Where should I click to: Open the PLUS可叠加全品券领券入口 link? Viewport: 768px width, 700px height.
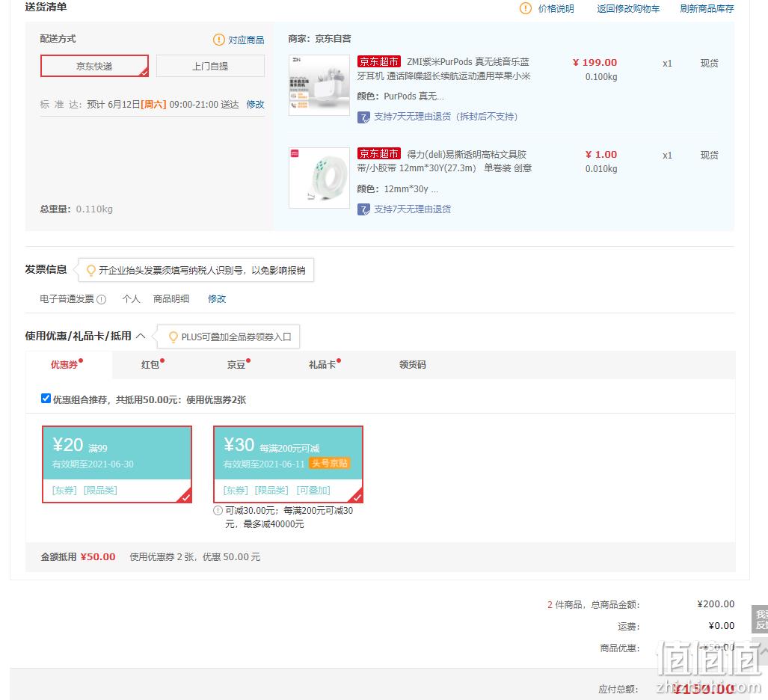(236, 337)
